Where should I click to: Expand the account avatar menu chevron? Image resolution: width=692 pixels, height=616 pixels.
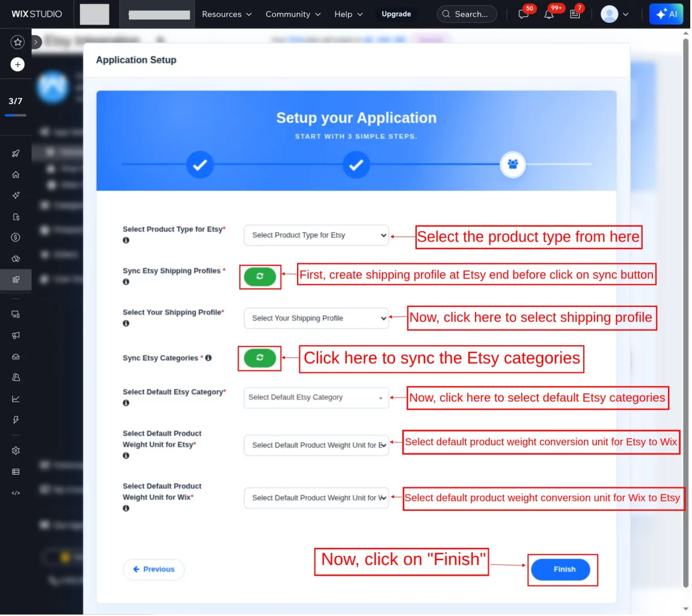pos(625,14)
